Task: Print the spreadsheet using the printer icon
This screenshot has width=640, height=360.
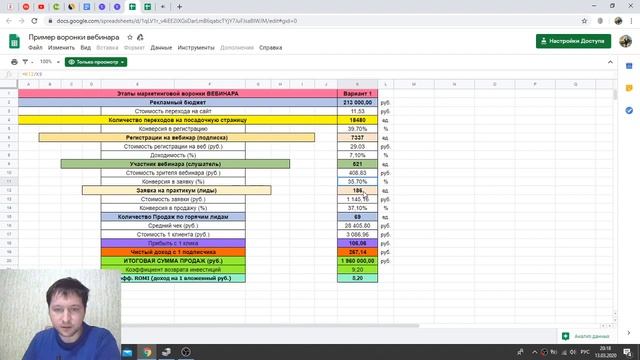Action: pyautogui.click(x=14, y=62)
